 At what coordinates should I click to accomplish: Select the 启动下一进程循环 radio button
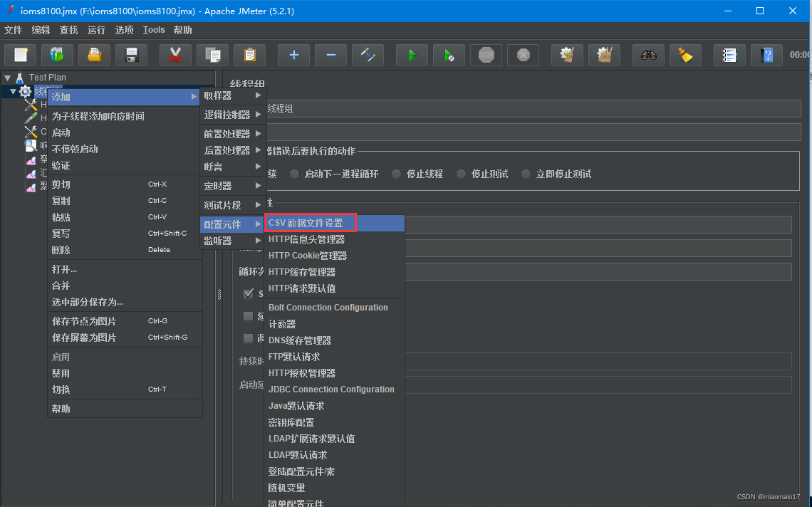coord(295,174)
